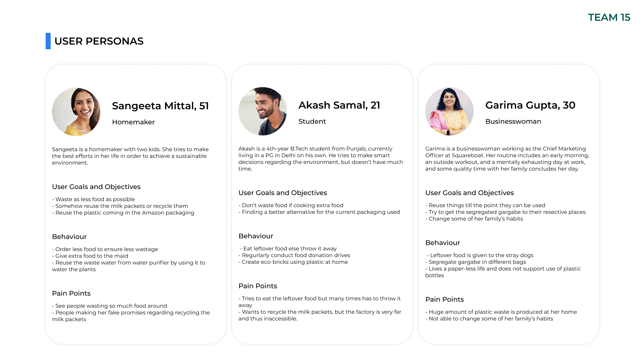Select the TEAM 15 label

click(x=609, y=17)
